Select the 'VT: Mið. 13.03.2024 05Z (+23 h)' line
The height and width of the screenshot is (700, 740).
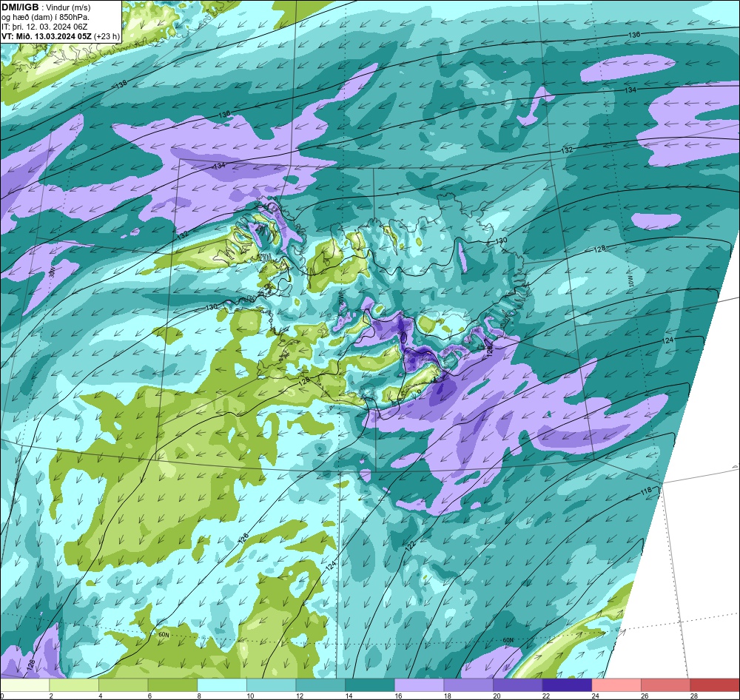[61, 36]
